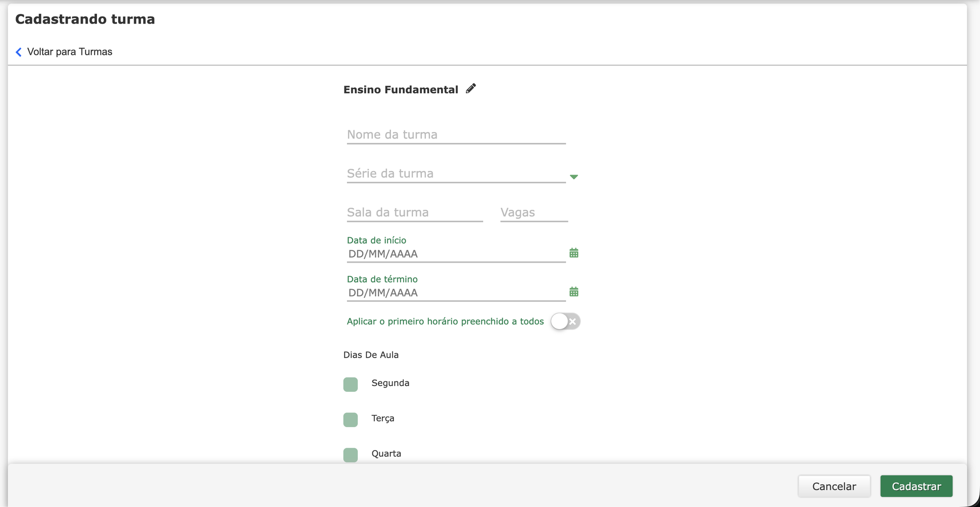Click the Data de término date field
Image resolution: width=980 pixels, height=507 pixels.
click(x=456, y=293)
